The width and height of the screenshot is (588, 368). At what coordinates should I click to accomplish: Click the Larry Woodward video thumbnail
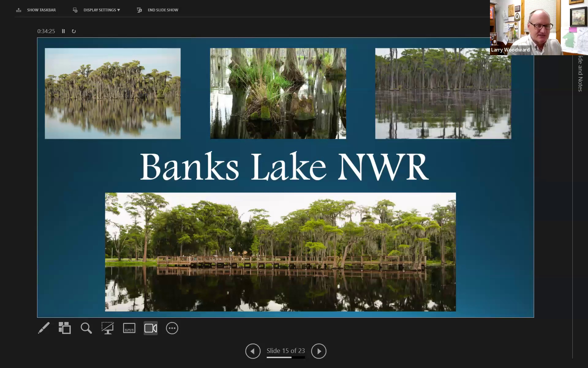coord(539,28)
